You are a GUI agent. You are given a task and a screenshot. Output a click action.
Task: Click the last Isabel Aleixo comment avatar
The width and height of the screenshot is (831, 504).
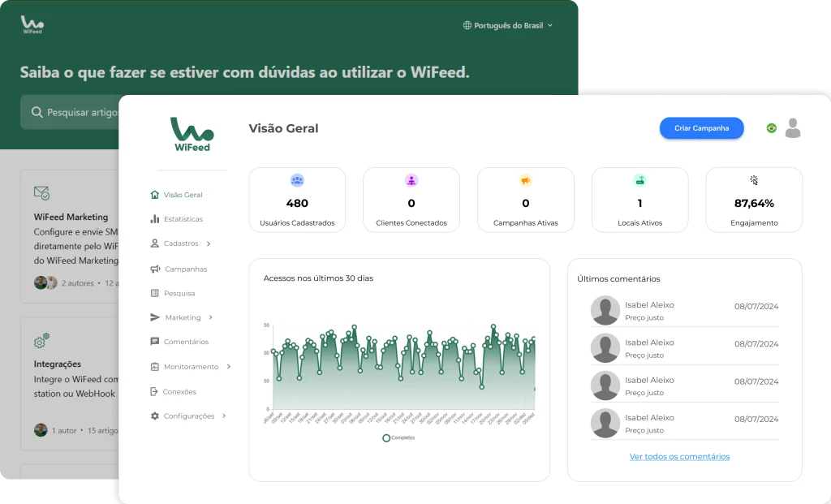tap(605, 423)
